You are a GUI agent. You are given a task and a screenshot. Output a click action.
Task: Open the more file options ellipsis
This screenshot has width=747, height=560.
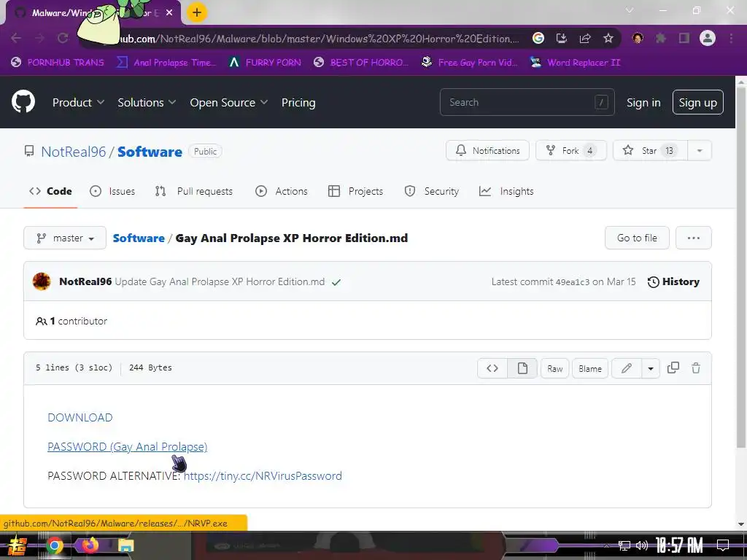[694, 238]
